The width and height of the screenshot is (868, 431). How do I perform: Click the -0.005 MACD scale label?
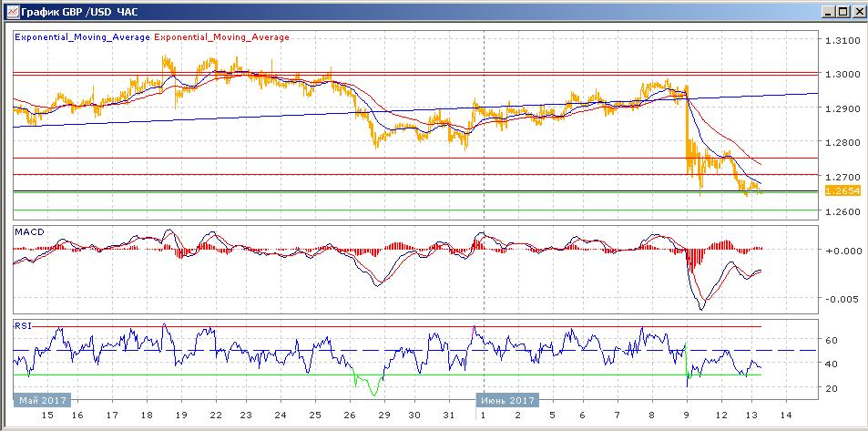[x=842, y=299]
